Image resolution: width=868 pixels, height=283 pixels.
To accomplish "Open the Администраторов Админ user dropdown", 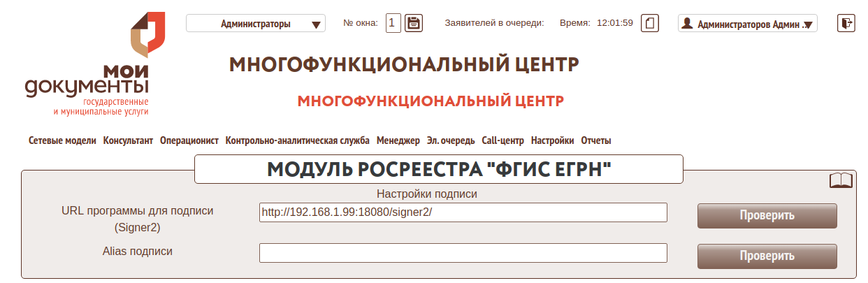I will 747,24.
